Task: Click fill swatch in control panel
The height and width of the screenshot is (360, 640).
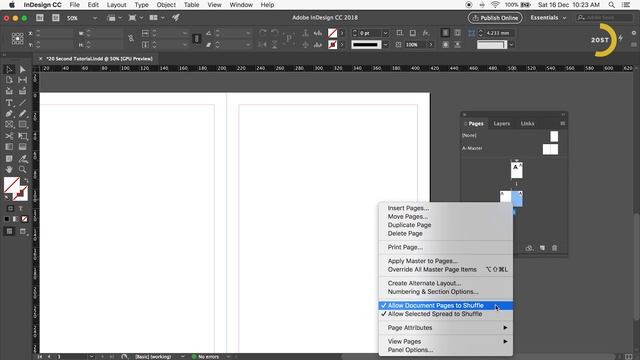Action: tap(333, 33)
